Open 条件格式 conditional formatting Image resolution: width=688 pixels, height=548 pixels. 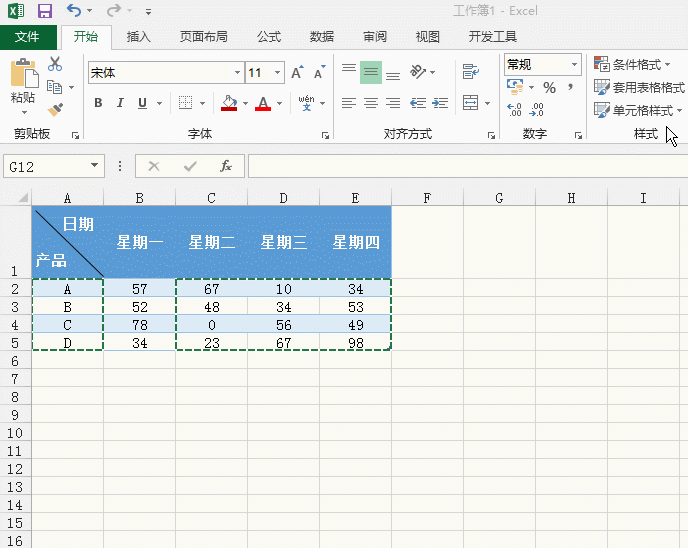tap(632, 64)
